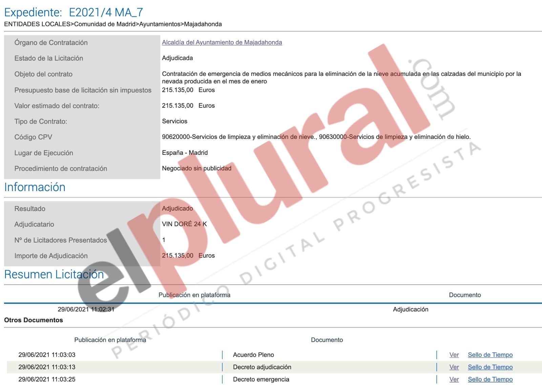Click the Adjudicatario label
This screenshot has height=392, width=542.
click(34, 224)
